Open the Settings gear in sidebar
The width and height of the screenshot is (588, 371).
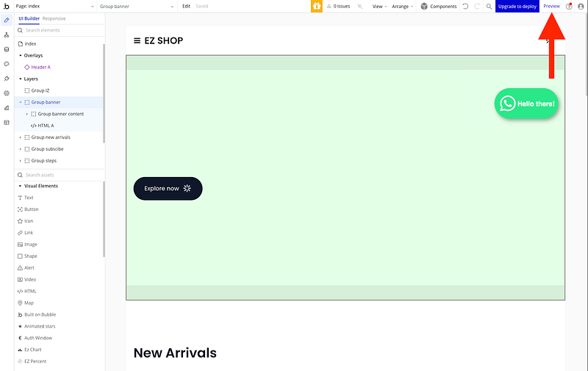click(x=7, y=93)
